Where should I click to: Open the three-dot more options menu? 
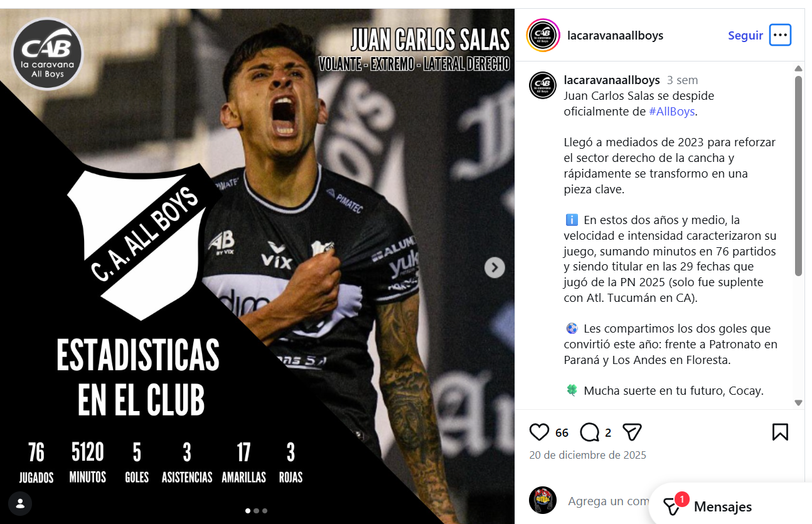[780, 35]
